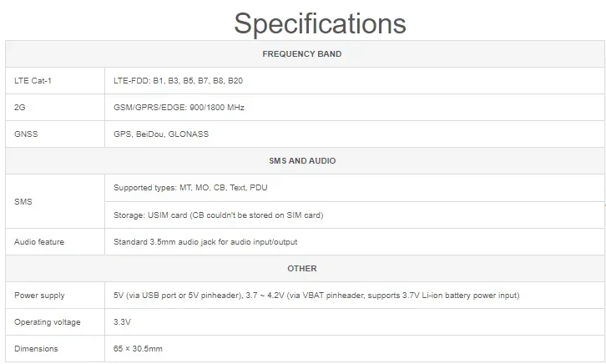Select the LTE Cat-1 row label
This screenshot has height=364, width=606.
(33, 81)
